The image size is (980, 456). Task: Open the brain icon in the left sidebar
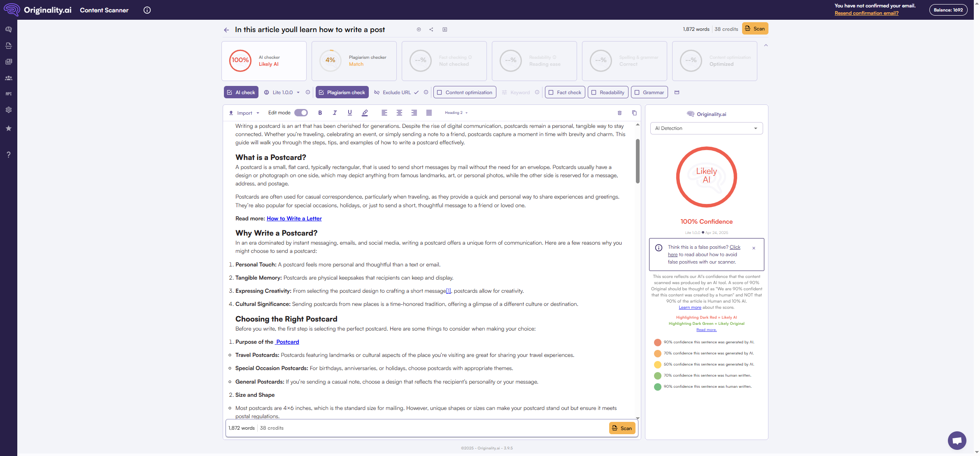pos(9,30)
